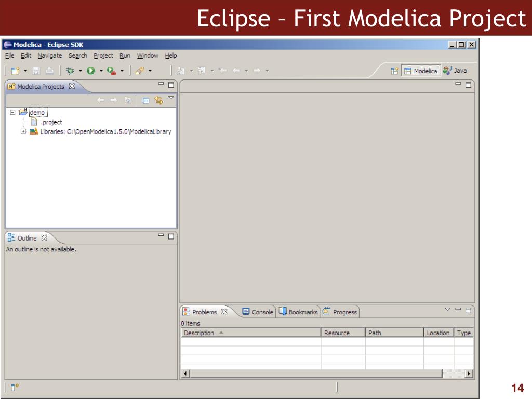This screenshot has width=532, height=399.
Task: Open the Window menu
Action: [x=148, y=55]
